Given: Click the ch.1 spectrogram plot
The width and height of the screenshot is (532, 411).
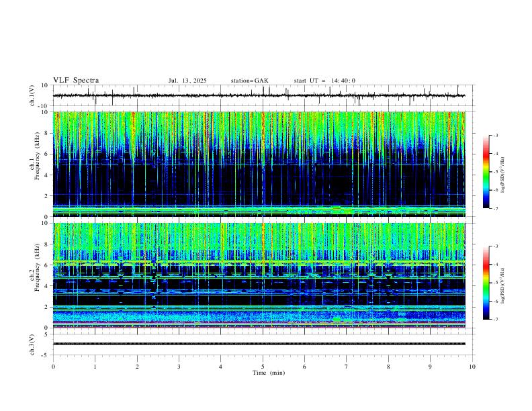Looking at the screenshot, I should 259,164.
